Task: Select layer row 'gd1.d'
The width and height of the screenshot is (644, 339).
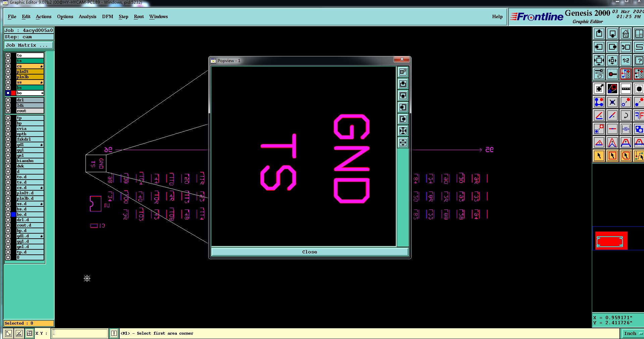Action: tap(30, 236)
